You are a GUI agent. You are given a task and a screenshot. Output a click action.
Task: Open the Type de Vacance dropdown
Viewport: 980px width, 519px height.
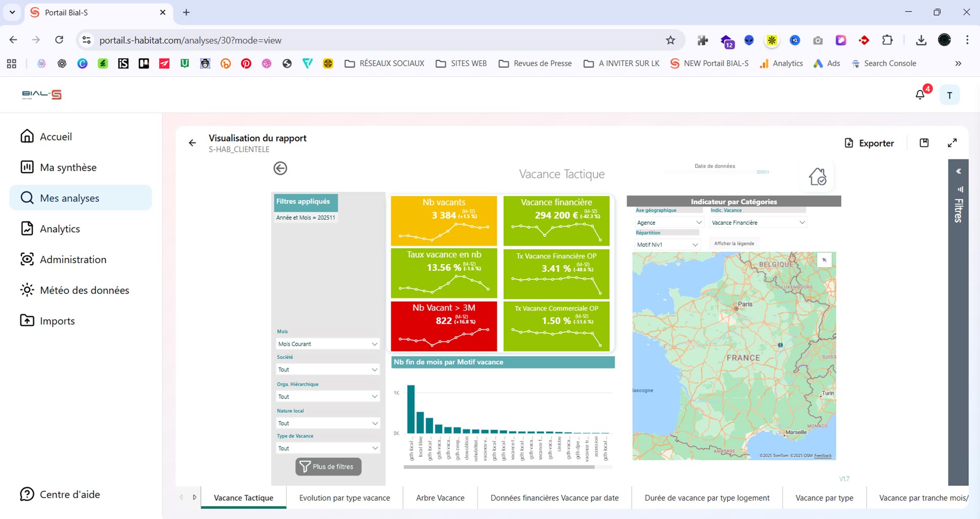pos(327,448)
